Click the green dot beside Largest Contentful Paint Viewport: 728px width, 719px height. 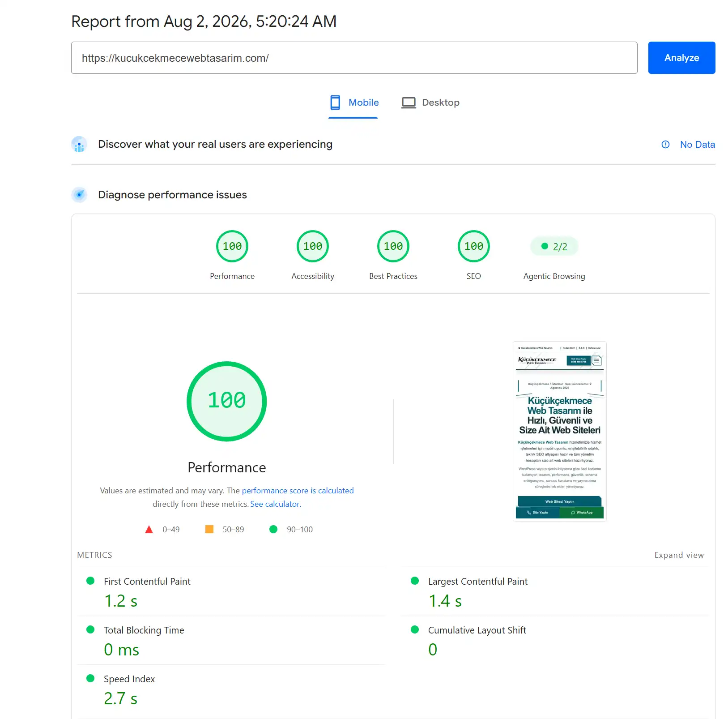(415, 581)
